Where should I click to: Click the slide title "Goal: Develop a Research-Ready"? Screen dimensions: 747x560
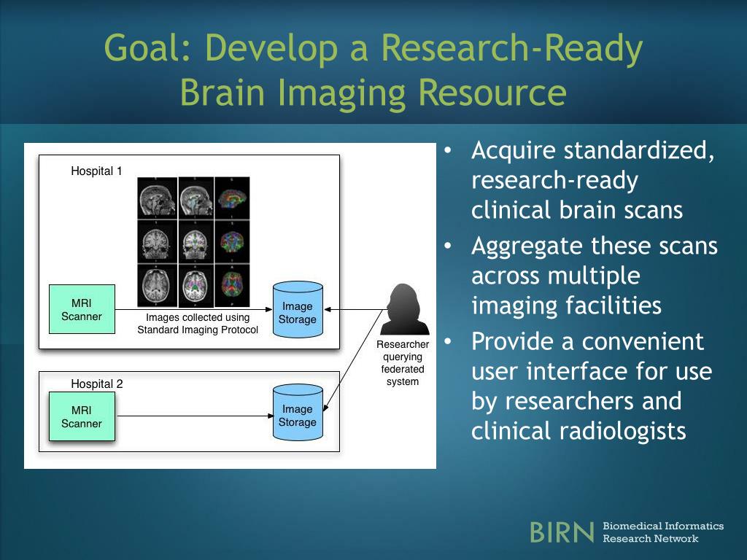click(x=373, y=48)
